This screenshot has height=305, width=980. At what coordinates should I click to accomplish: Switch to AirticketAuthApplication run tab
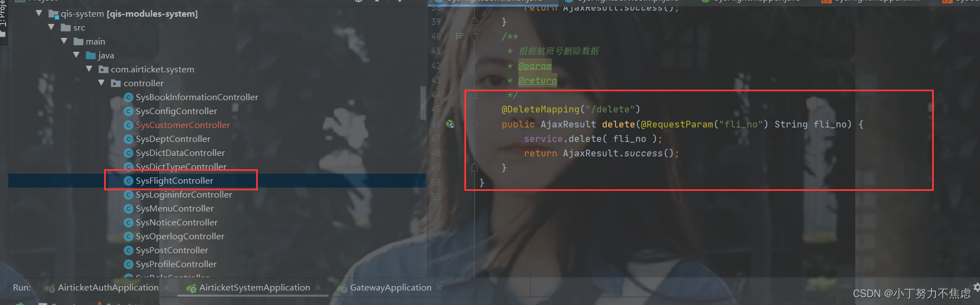pyautogui.click(x=108, y=288)
